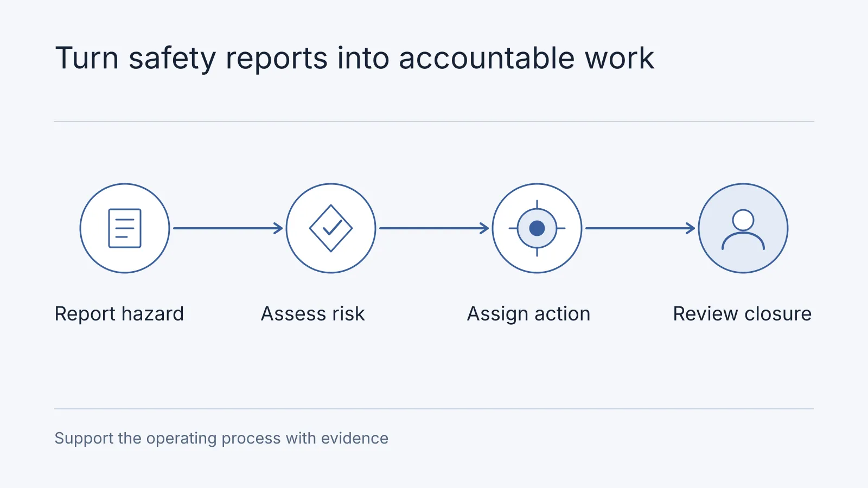The height and width of the screenshot is (488, 868).
Task: Select the Assess risk checkmark diamond icon
Action: click(x=331, y=228)
